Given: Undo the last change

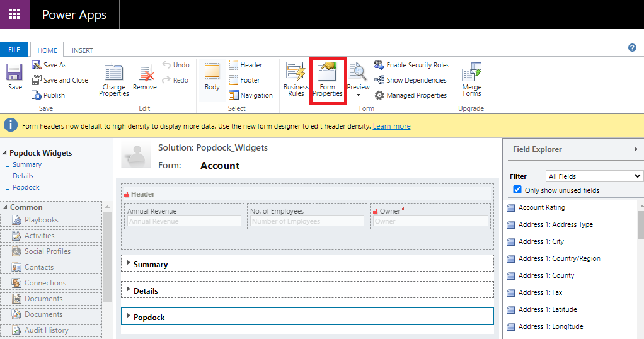Looking at the screenshot, I should click(x=176, y=65).
